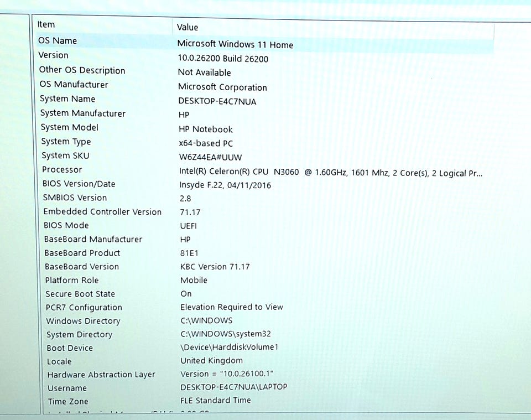Screen dimensions: 531x420
Task: Select Intel Celeron N3060 processor value
Action: pyautogui.click(x=331, y=173)
